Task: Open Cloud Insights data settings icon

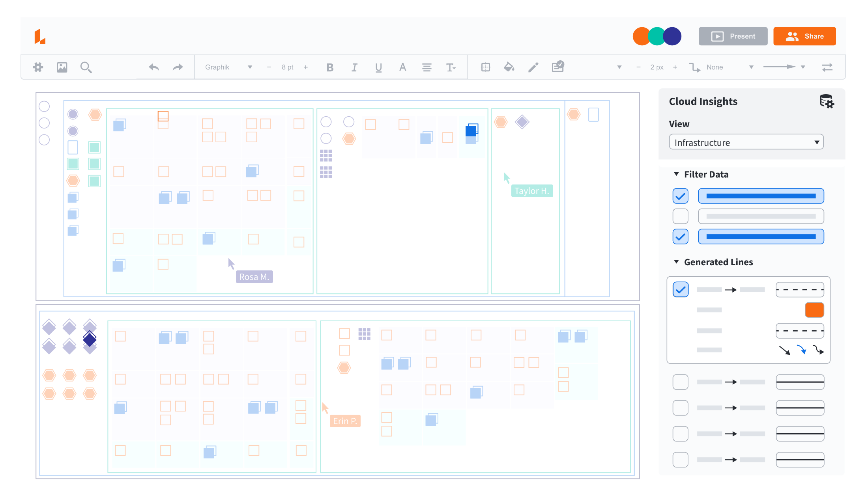Action: click(x=827, y=102)
